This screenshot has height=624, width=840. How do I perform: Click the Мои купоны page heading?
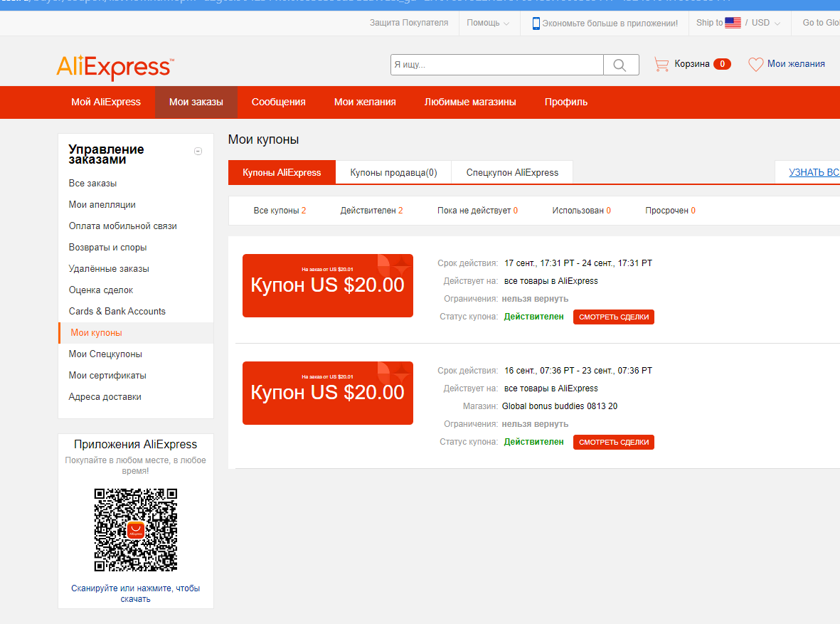264,139
